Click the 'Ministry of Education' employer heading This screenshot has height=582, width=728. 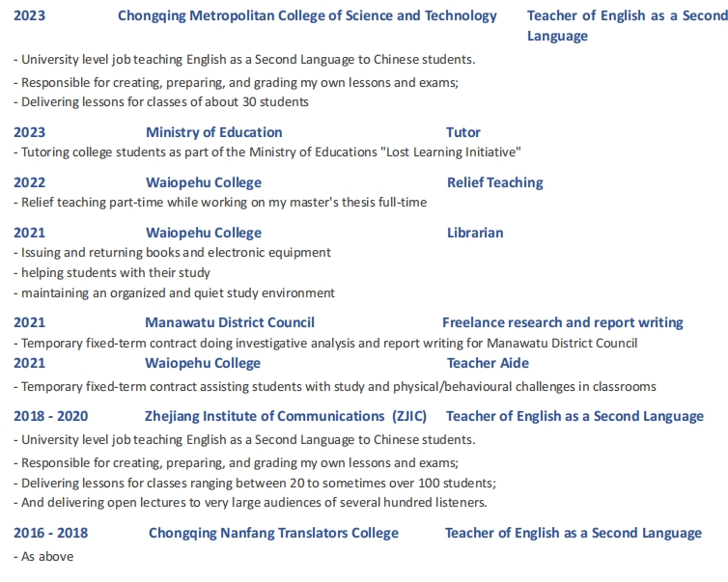(x=214, y=132)
